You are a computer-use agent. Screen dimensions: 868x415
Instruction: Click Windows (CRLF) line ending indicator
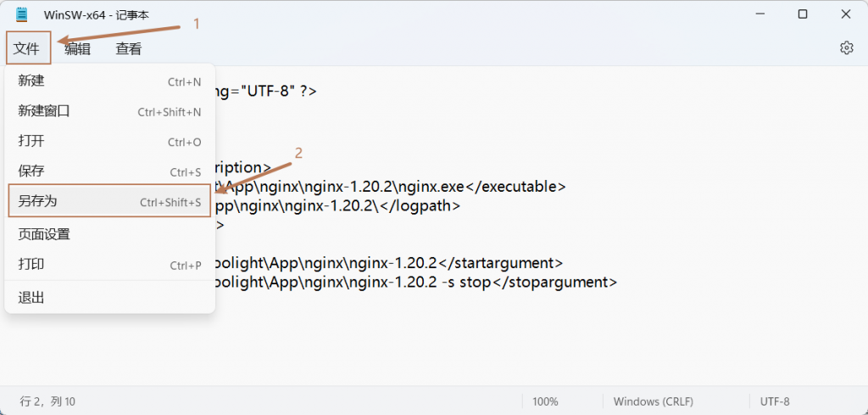[x=648, y=401]
